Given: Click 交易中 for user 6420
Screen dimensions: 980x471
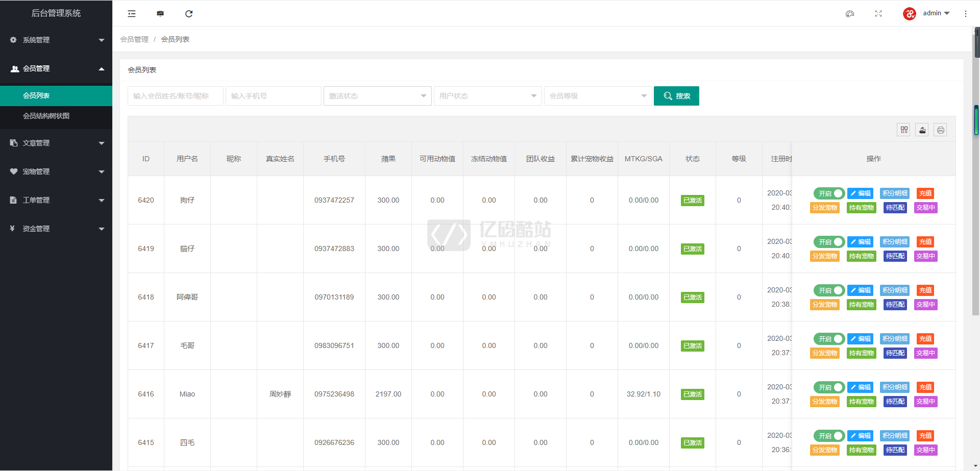Looking at the screenshot, I should [x=925, y=208].
